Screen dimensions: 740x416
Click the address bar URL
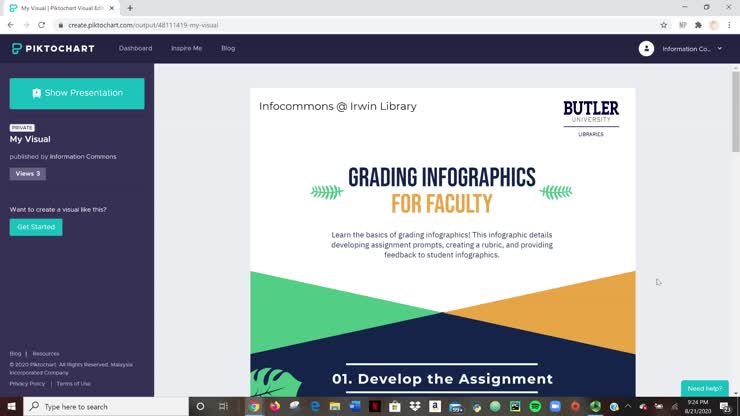pos(143,25)
